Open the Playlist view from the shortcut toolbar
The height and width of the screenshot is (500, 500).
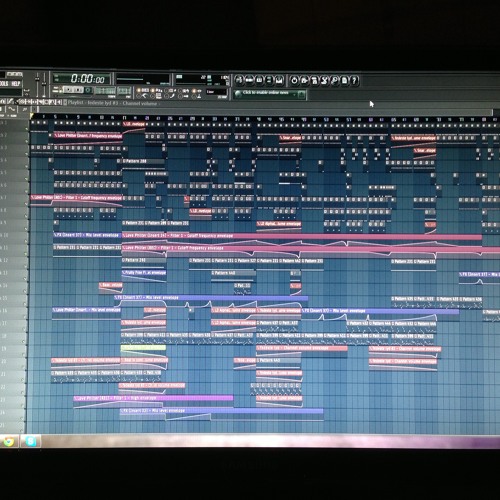[239, 80]
